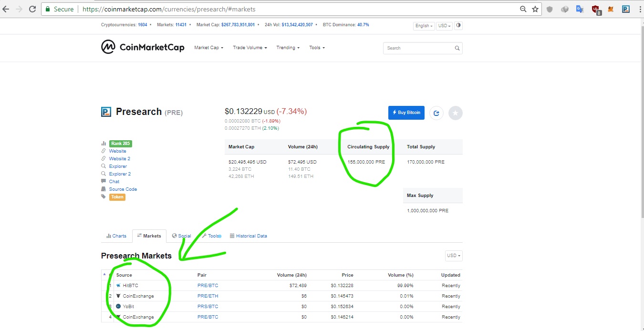Sort table by Volume (24h) header
The image size is (644, 331).
click(x=291, y=275)
